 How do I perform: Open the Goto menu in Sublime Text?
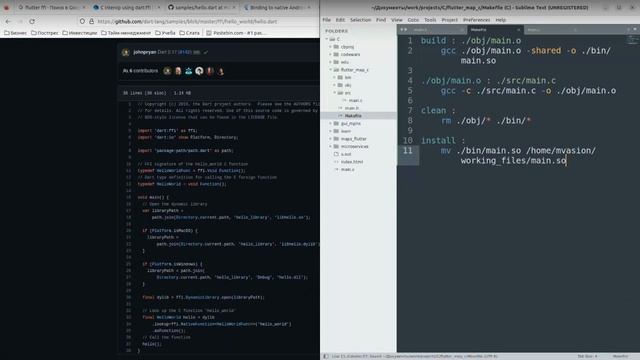pos(413,20)
